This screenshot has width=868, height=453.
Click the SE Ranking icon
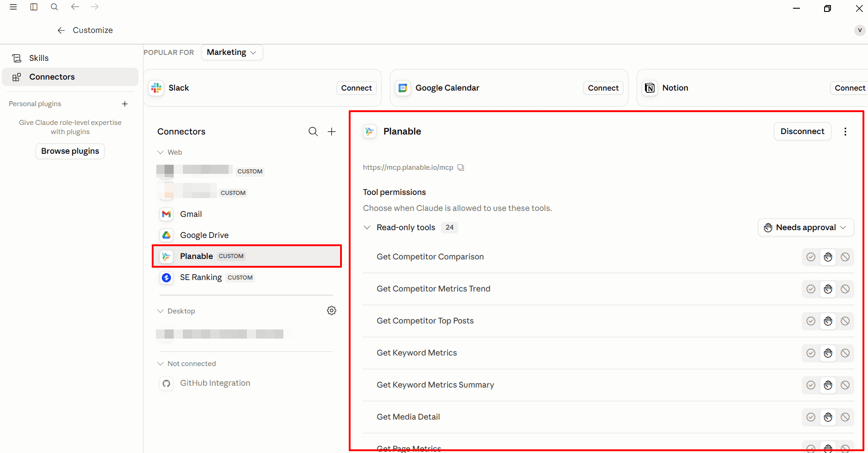(166, 277)
